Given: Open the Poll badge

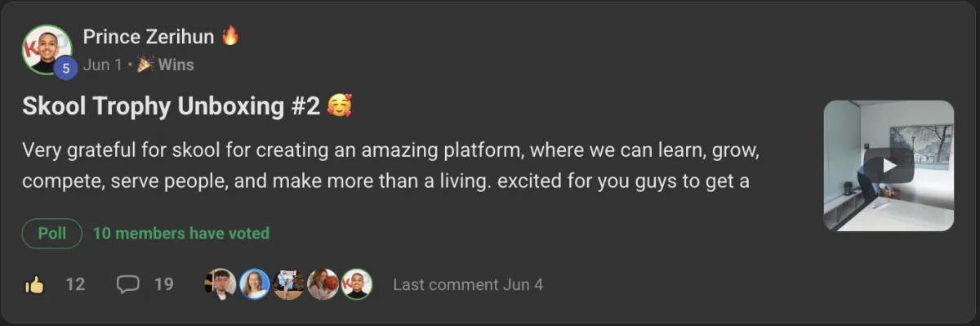Looking at the screenshot, I should (x=52, y=233).
